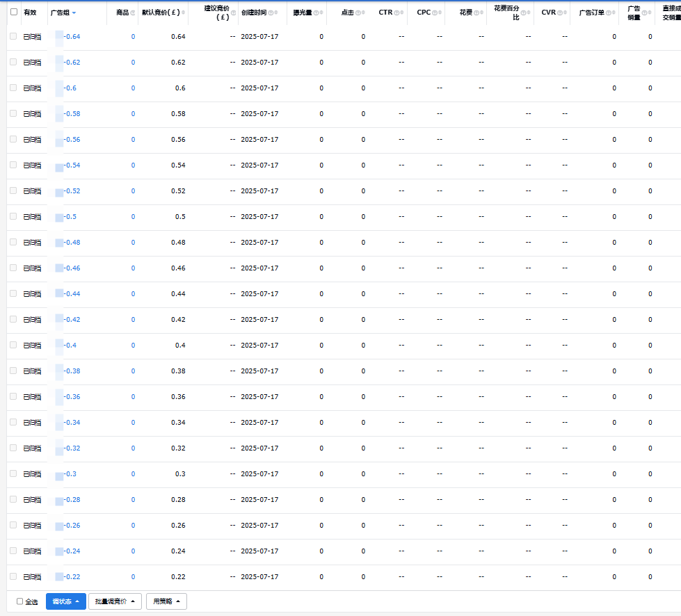Select the checkbox on the -0.48 row
Image resolution: width=681 pixels, height=616 pixels.
[13, 242]
